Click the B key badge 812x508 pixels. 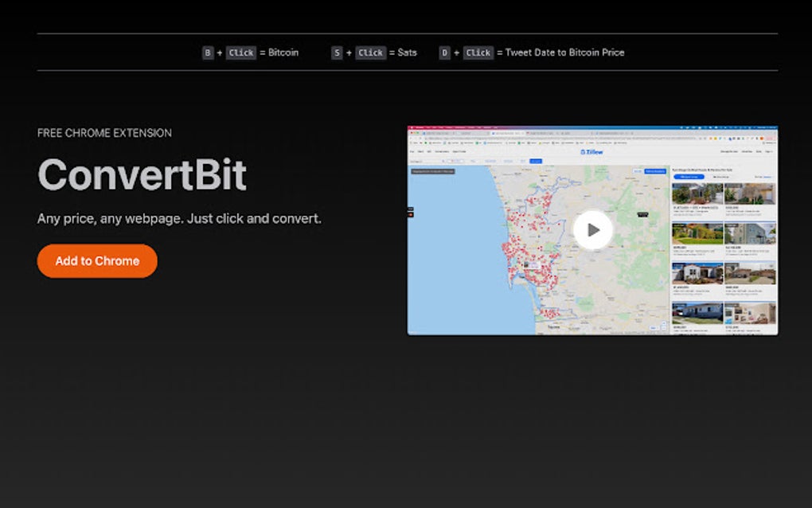tap(208, 53)
